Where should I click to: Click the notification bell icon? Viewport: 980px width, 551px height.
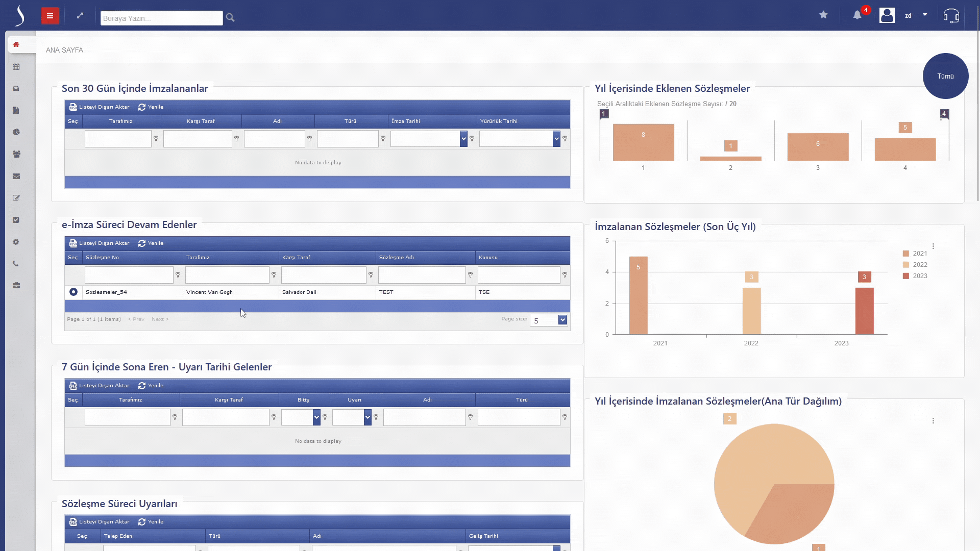pos(857,15)
